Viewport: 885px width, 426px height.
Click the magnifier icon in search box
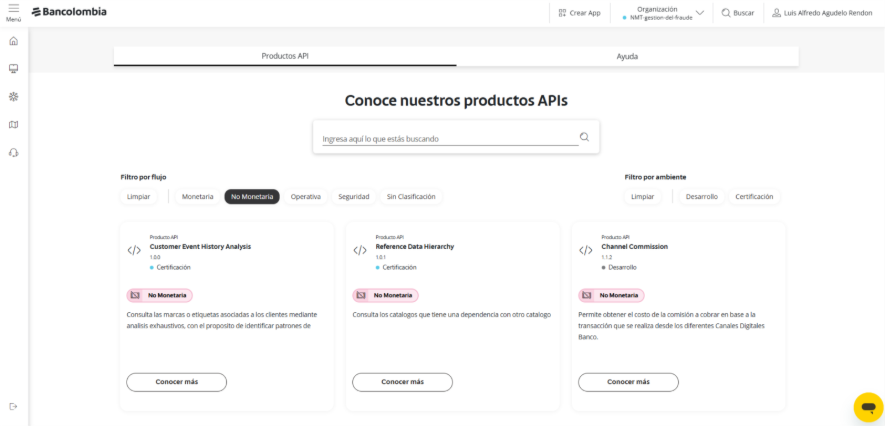pyautogui.click(x=584, y=137)
